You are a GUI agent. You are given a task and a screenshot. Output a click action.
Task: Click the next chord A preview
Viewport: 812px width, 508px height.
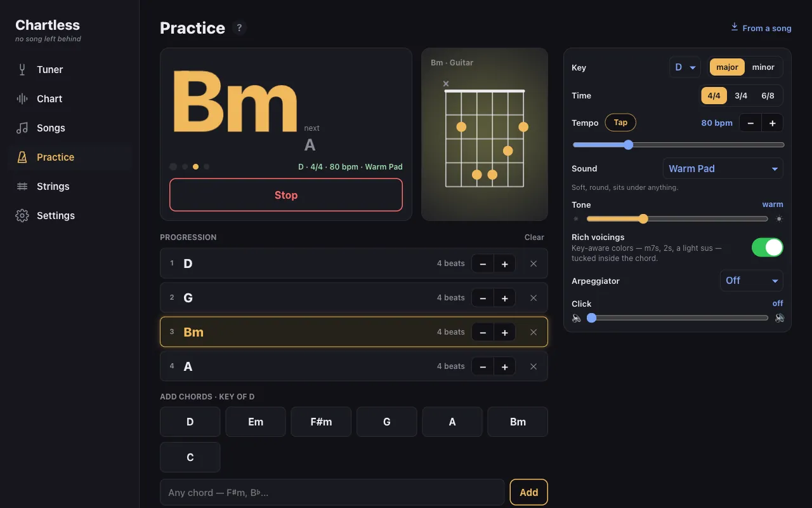pyautogui.click(x=310, y=145)
